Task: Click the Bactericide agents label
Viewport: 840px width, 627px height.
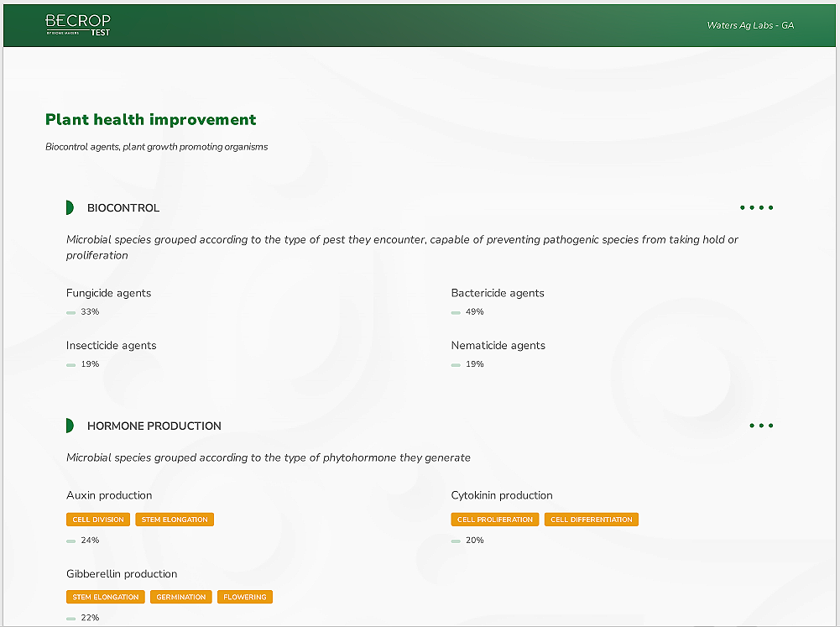Action: (x=498, y=293)
